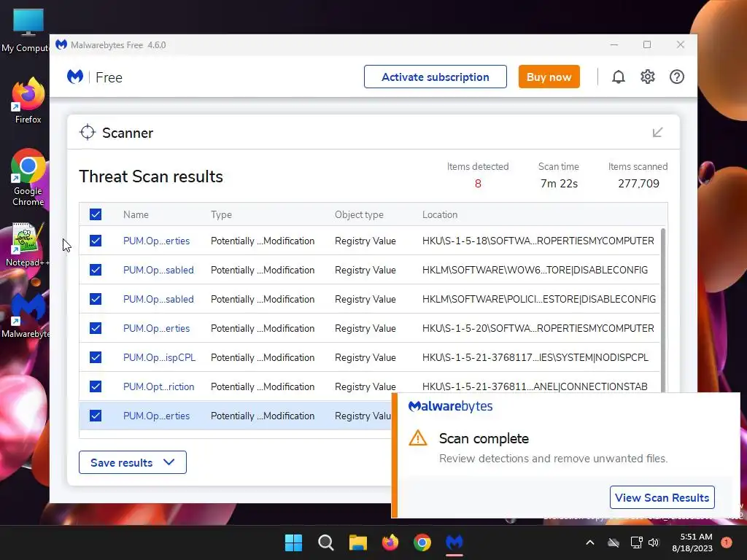Open the notification badge in tray
Screen dimensions: 747x560
click(727, 542)
